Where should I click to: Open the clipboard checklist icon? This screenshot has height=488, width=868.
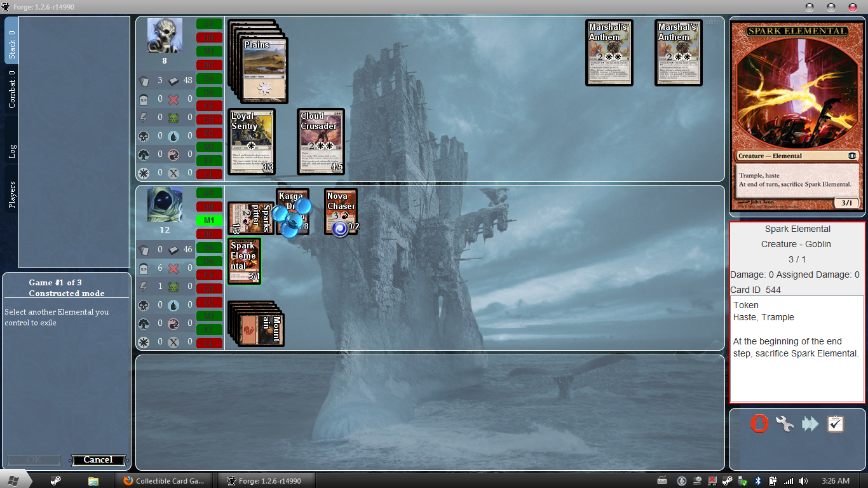[836, 424]
